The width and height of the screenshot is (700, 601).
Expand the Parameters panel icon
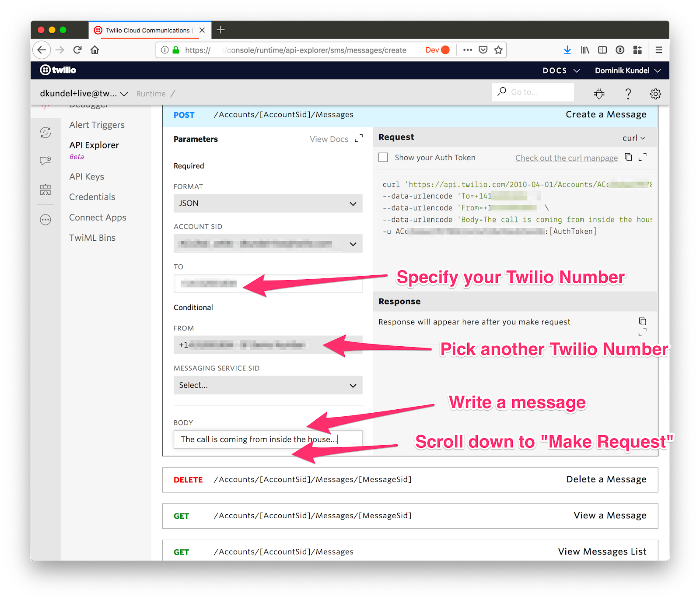click(359, 139)
